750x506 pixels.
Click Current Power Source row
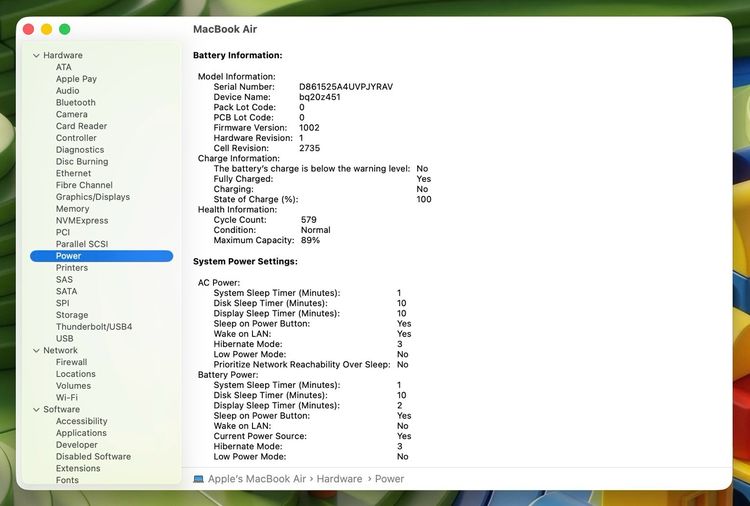pyautogui.click(x=312, y=436)
